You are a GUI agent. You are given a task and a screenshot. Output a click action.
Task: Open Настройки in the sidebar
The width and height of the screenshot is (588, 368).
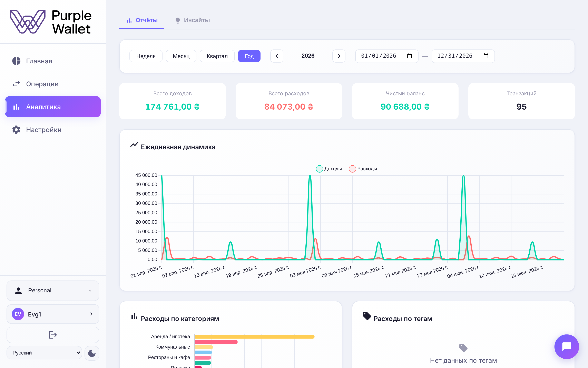tap(53, 130)
